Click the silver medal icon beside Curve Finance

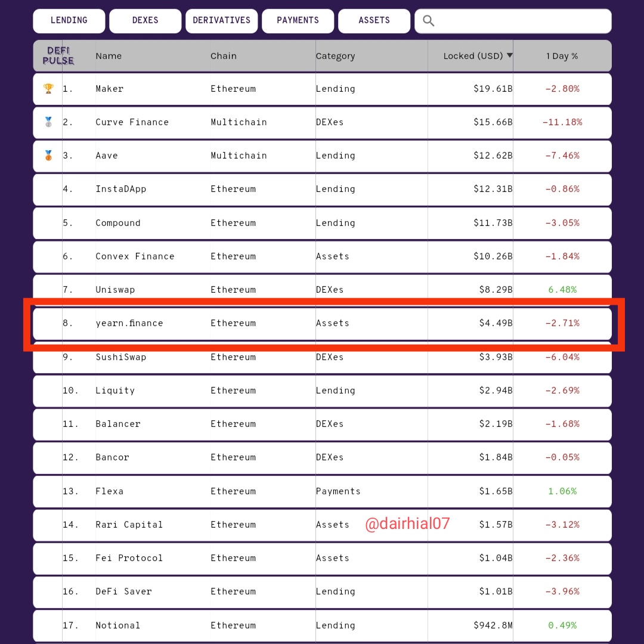(x=48, y=122)
